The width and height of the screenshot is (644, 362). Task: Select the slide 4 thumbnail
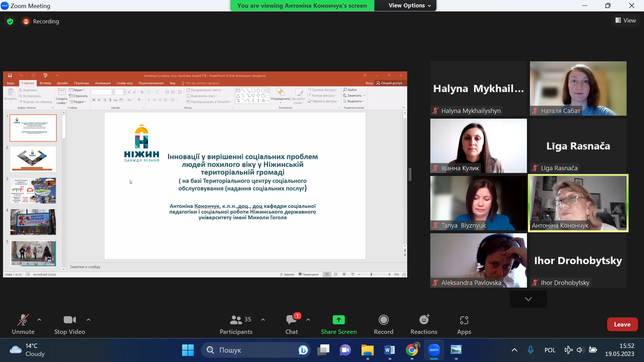click(33, 222)
